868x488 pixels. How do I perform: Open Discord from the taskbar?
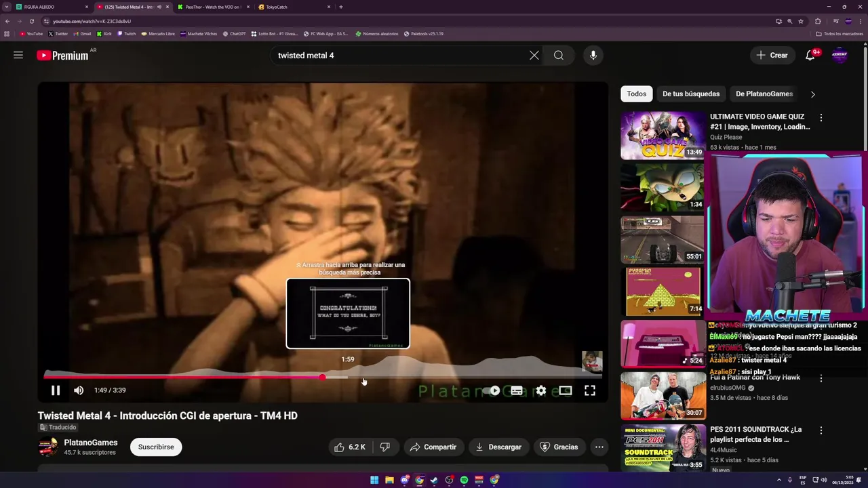(404, 480)
